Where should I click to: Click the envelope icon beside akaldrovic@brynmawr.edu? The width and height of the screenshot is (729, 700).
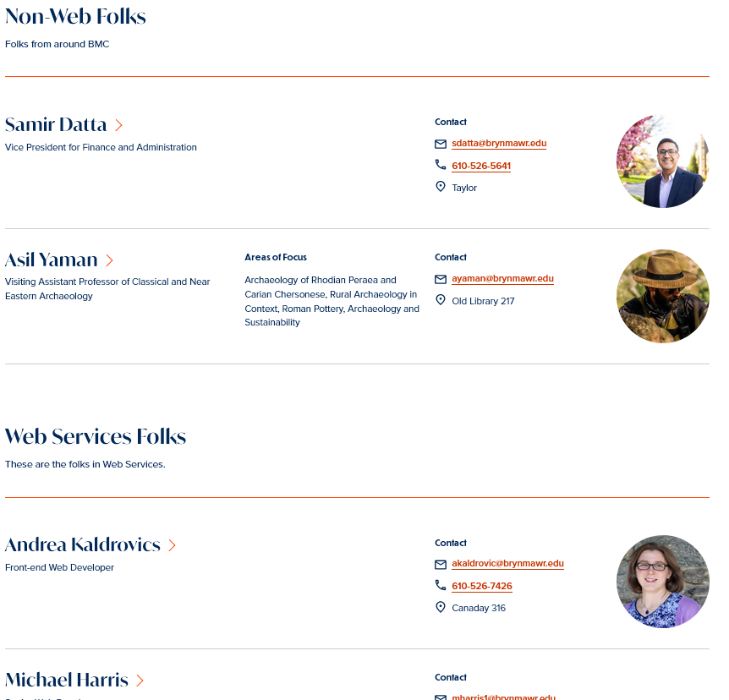[441, 565]
